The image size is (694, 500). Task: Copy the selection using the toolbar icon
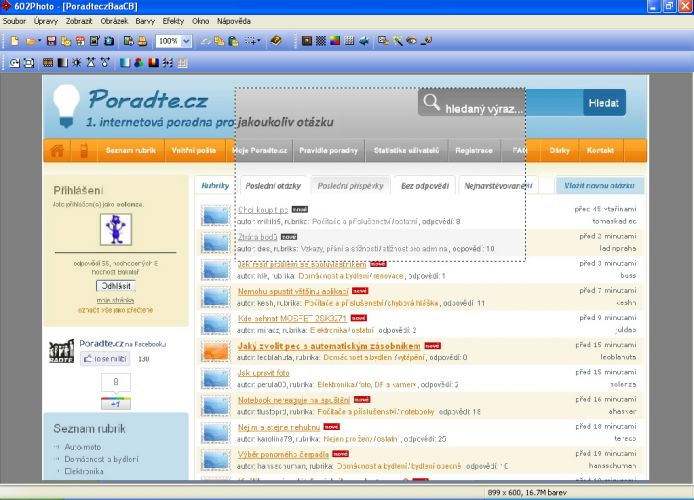click(x=220, y=41)
